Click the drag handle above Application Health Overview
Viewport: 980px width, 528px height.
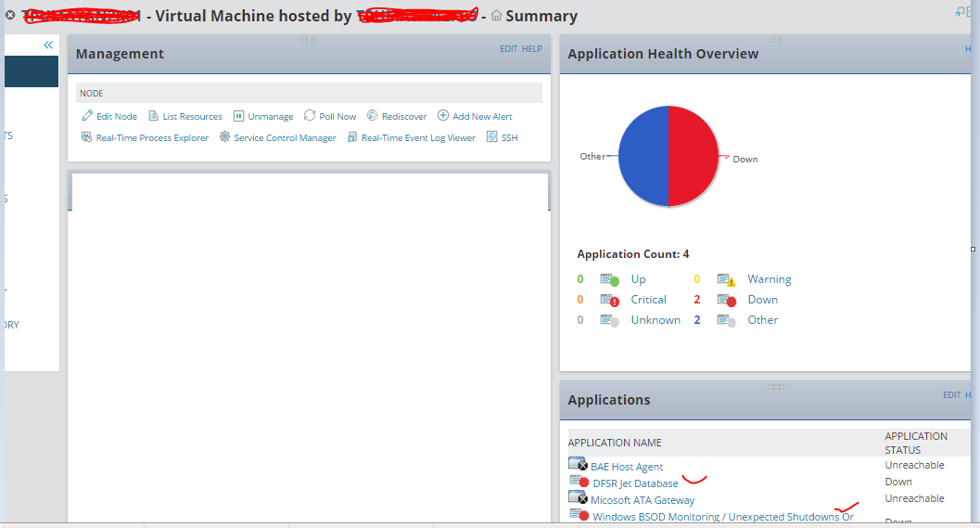pos(776,40)
